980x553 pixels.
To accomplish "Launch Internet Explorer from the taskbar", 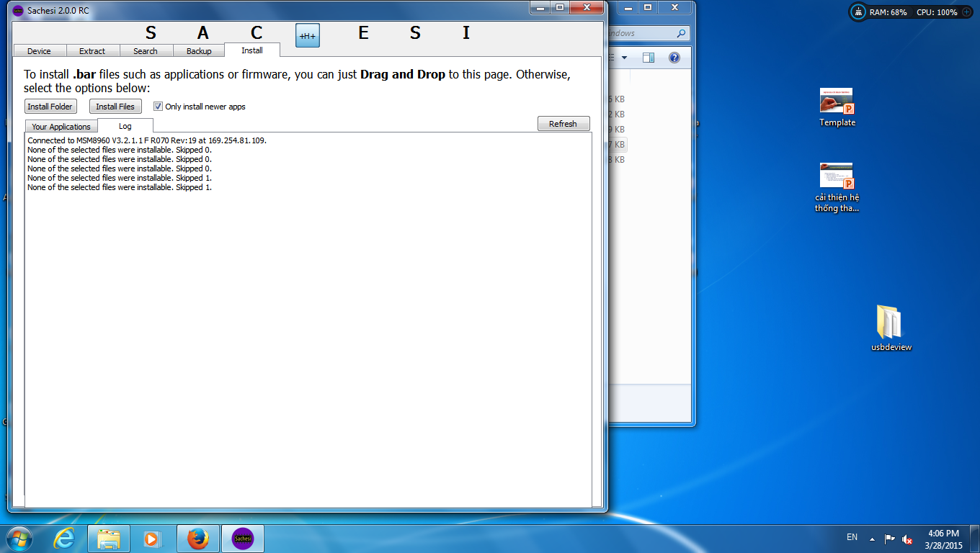I will pyautogui.click(x=64, y=539).
